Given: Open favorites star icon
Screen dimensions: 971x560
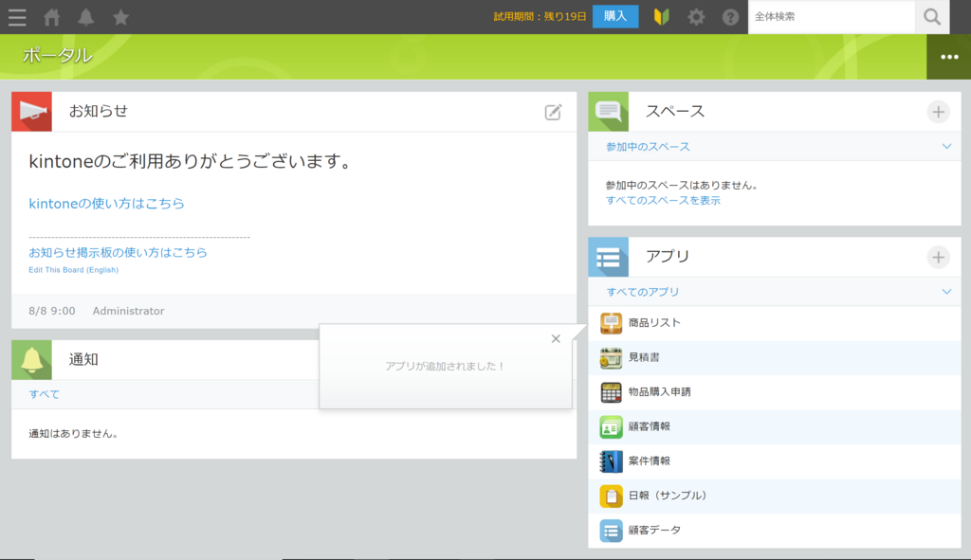Looking at the screenshot, I should point(120,17).
